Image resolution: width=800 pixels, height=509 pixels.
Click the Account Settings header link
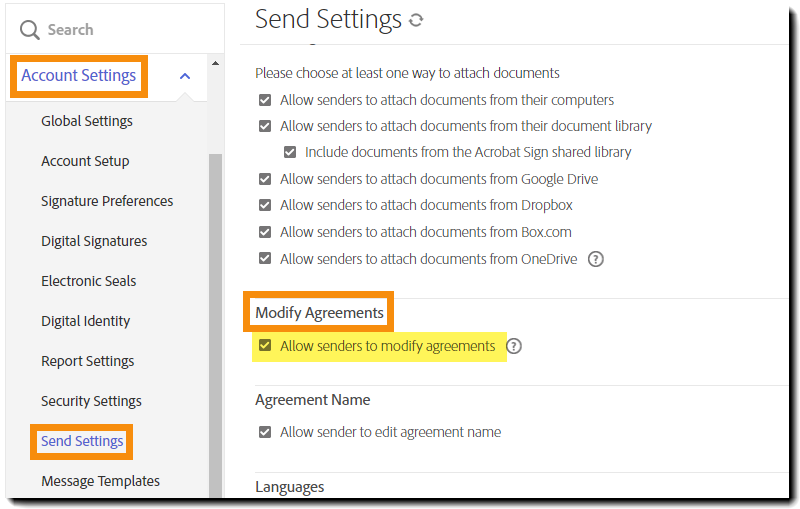tap(79, 76)
